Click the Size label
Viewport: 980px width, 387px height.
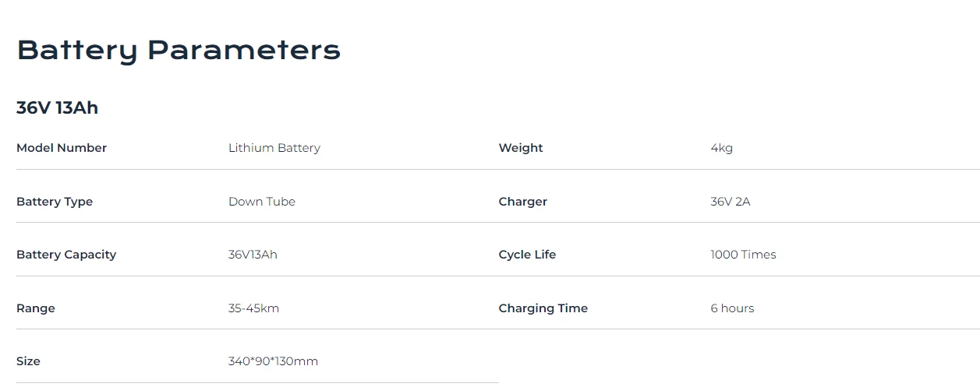28,361
